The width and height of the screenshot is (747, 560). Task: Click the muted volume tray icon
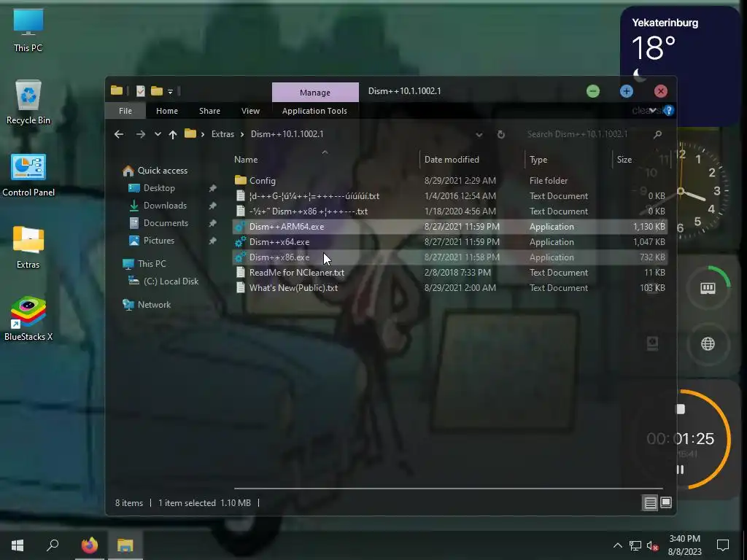point(653,545)
